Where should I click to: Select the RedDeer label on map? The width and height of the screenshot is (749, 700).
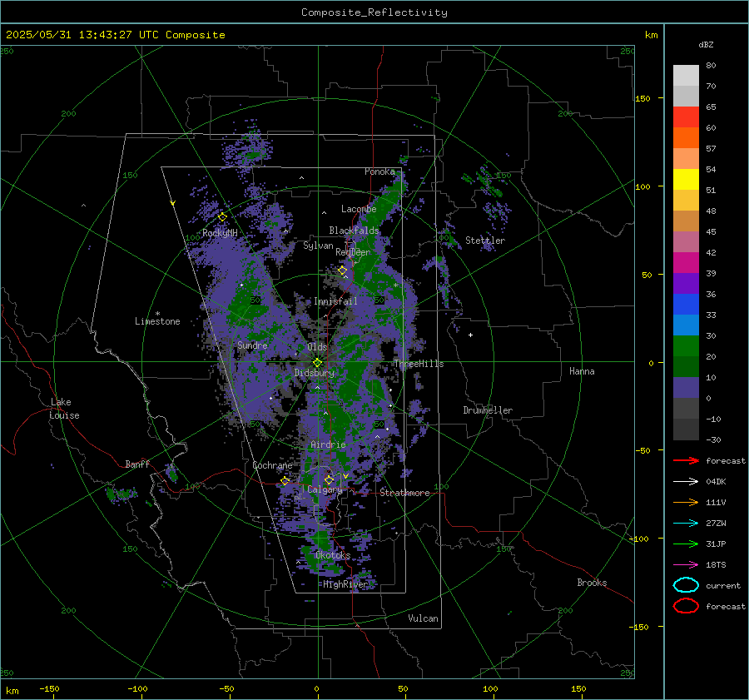tap(353, 252)
